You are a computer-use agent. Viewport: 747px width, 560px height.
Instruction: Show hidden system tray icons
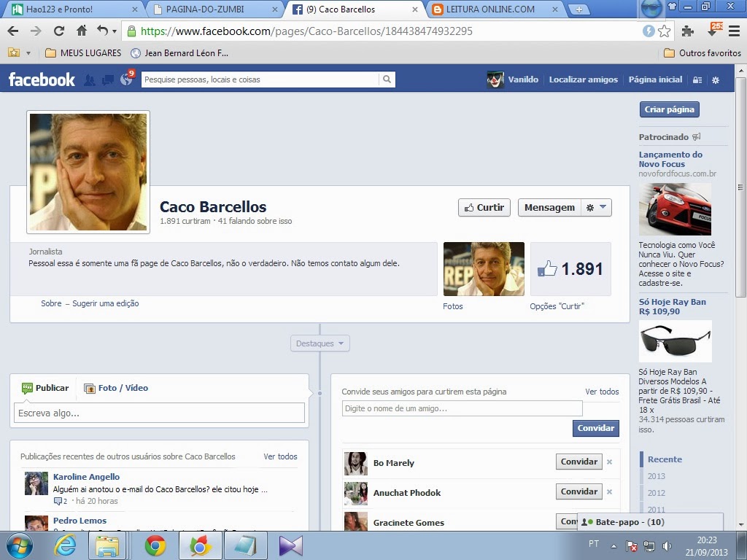coord(614,546)
